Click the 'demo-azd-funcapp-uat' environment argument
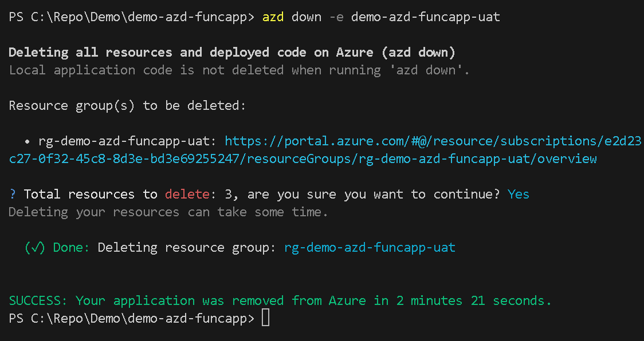644x341 pixels. pyautogui.click(x=426, y=17)
